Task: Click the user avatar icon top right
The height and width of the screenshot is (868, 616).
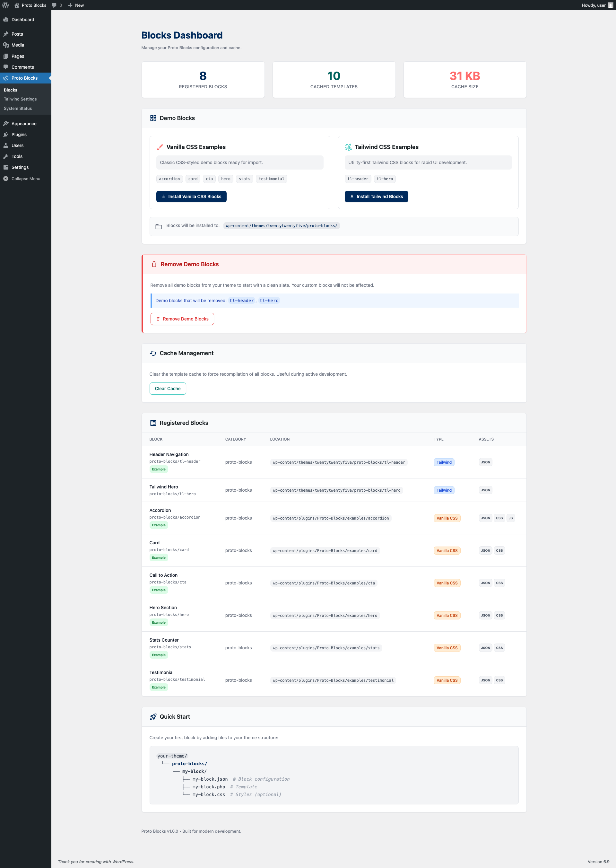Action: 610,5
